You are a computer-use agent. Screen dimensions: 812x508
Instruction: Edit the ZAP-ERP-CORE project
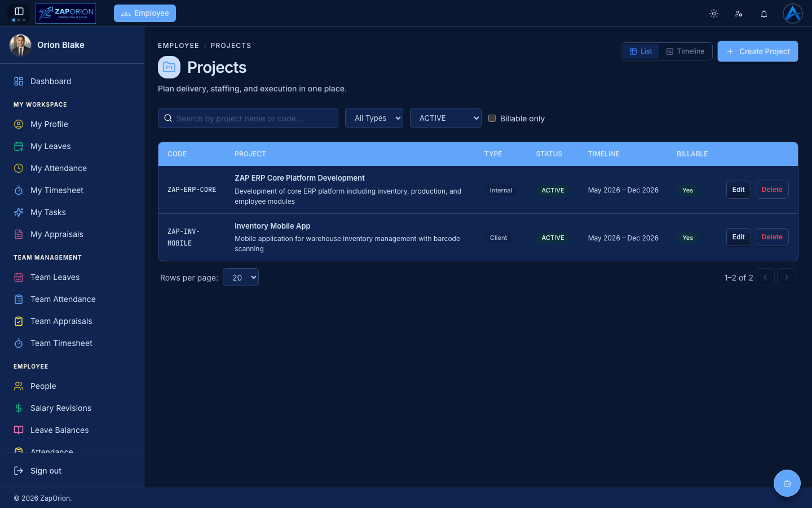pyautogui.click(x=739, y=190)
